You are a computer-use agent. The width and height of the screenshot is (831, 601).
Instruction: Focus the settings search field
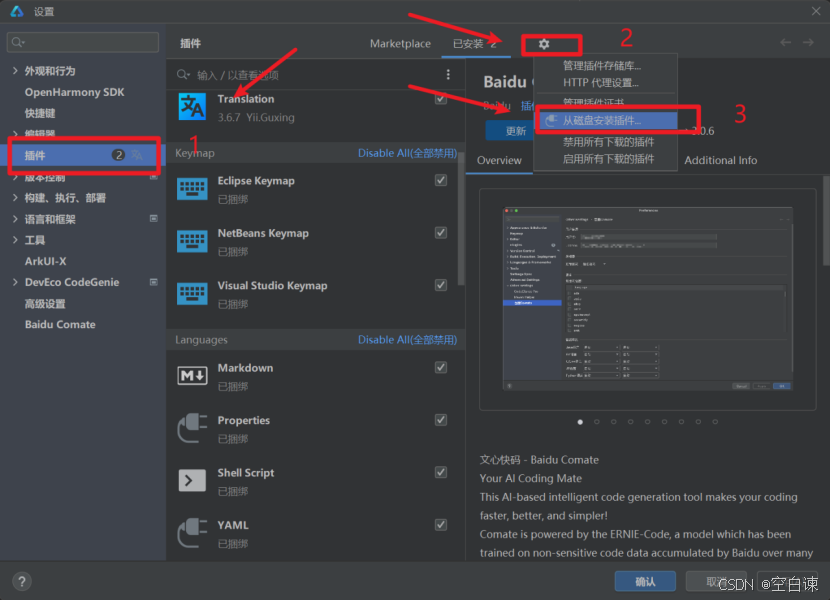(x=83, y=42)
